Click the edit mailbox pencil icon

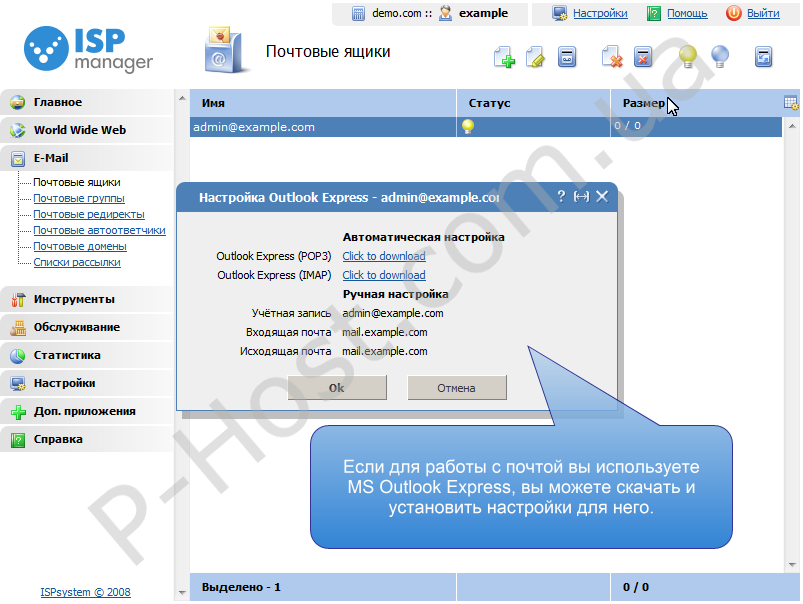[535, 58]
